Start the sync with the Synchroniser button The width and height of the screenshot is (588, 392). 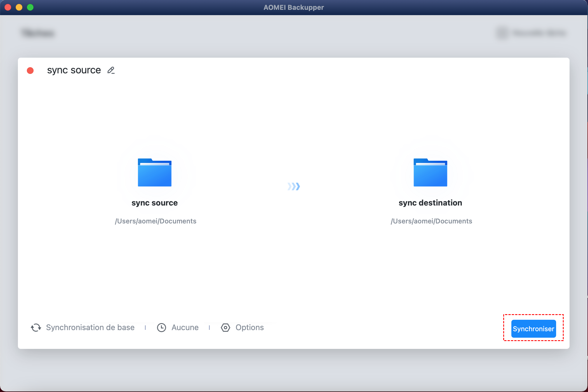[533, 329]
